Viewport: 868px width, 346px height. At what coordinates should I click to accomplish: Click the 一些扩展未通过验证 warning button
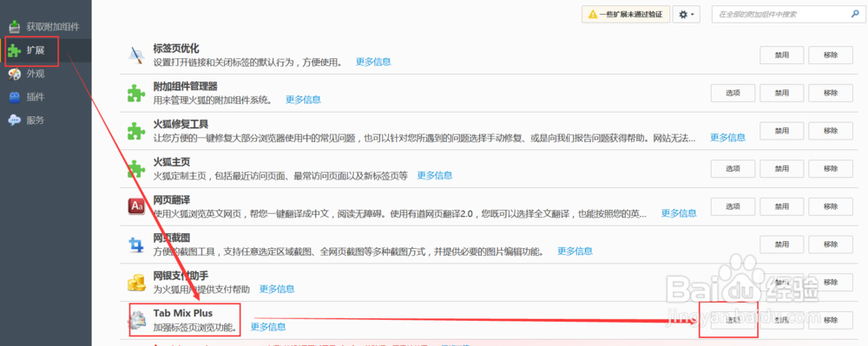pyautogui.click(x=626, y=14)
